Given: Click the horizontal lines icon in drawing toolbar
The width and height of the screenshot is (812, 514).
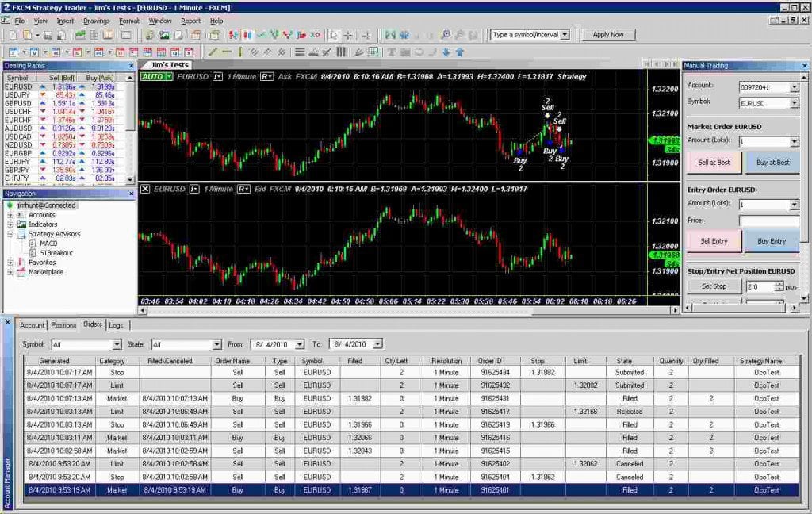Looking at the screenshot, I should [x=299, y=52].
